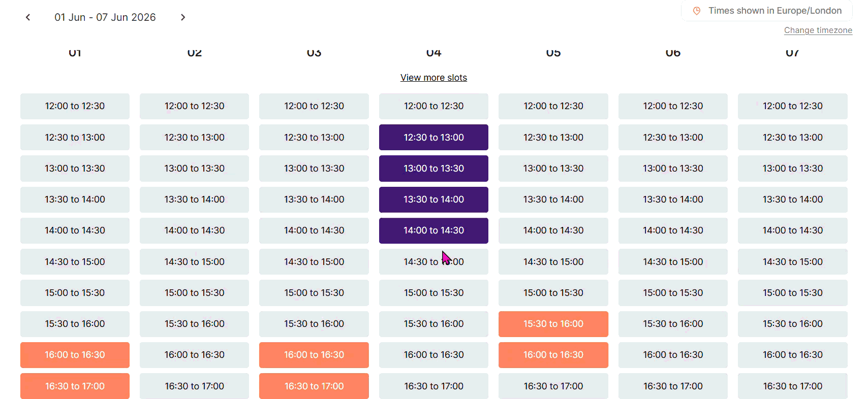Pick 15:00 to 15:30 on day 03
This screenshot has height=399, width=868.
[314, 293]
